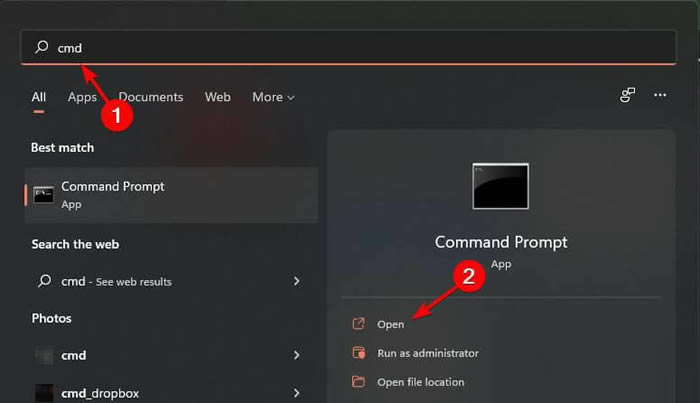Screen dimensions: 700x403
Task: Switch to the Apps tab
Action: point(82,97)
